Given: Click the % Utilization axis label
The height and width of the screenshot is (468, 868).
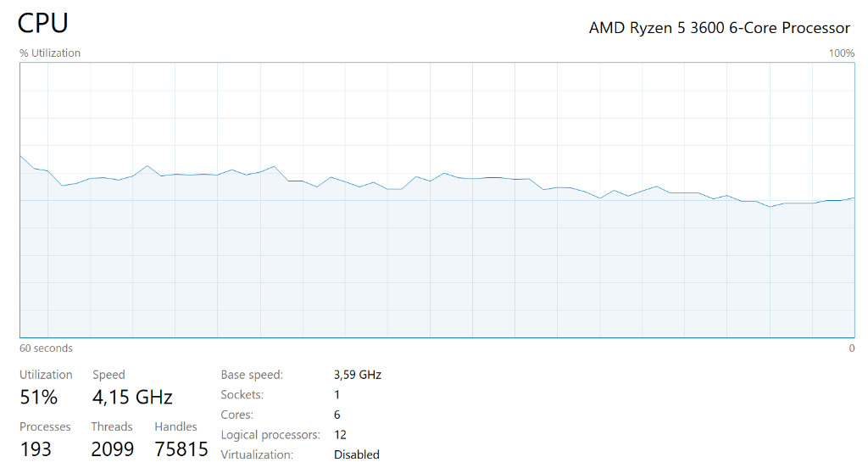Looking at the screenshot, I should 50,53.
